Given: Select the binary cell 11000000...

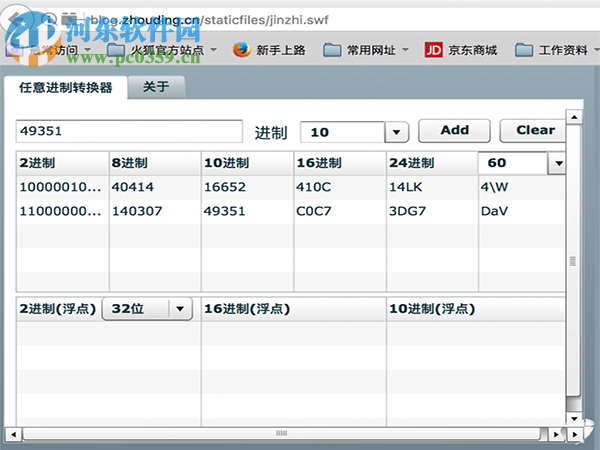Looking at the screenshot, I should (62, 211).
